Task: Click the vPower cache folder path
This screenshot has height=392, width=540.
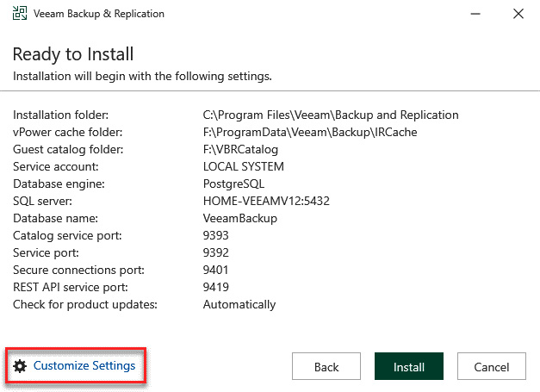Action: coord(310,132)
